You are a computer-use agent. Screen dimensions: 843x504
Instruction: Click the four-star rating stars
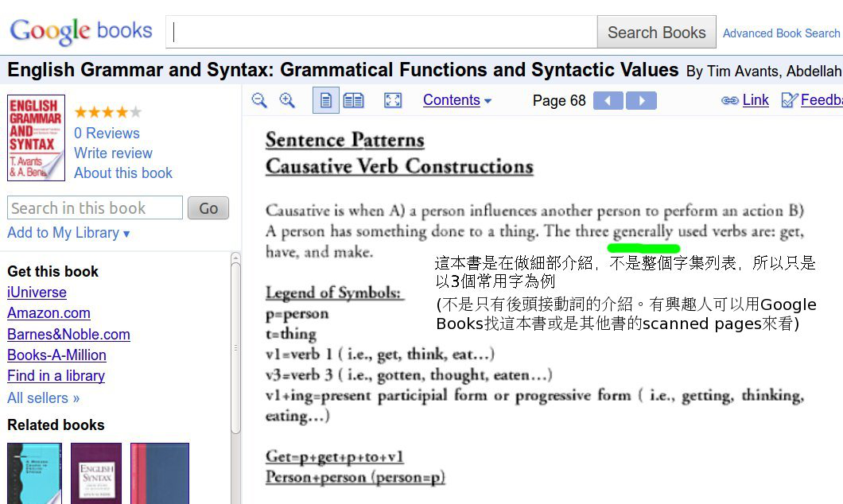pos(107,112)
